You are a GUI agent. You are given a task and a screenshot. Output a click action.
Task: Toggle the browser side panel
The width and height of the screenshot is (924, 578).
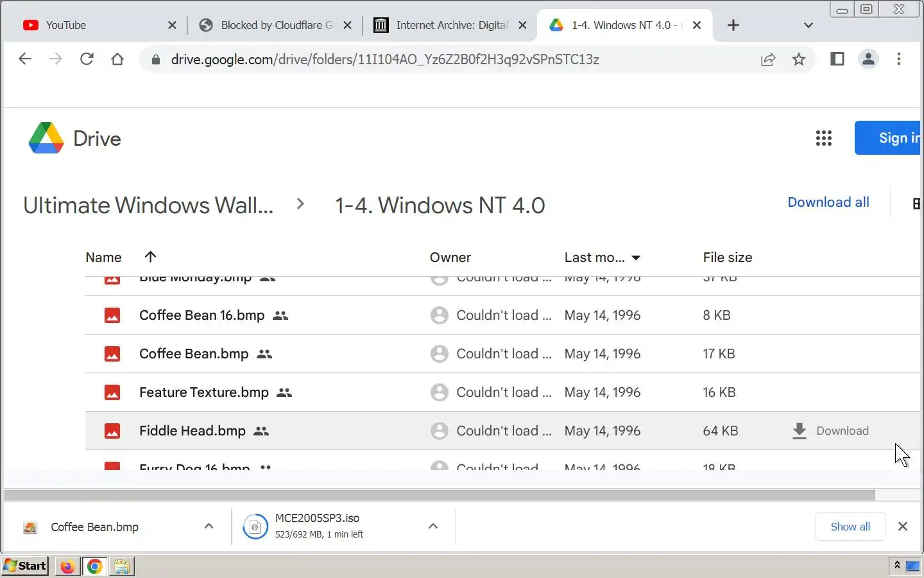(837, 59)
